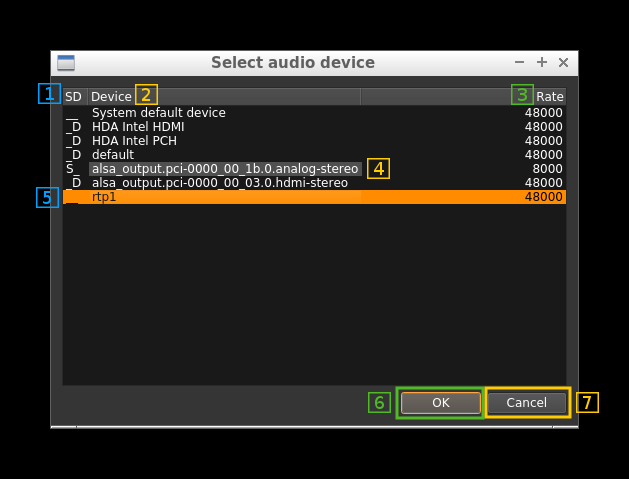Select the HDA Intel HDMI device
The image size is (629, 479).
pyautogui.click(x=138, y=127)
